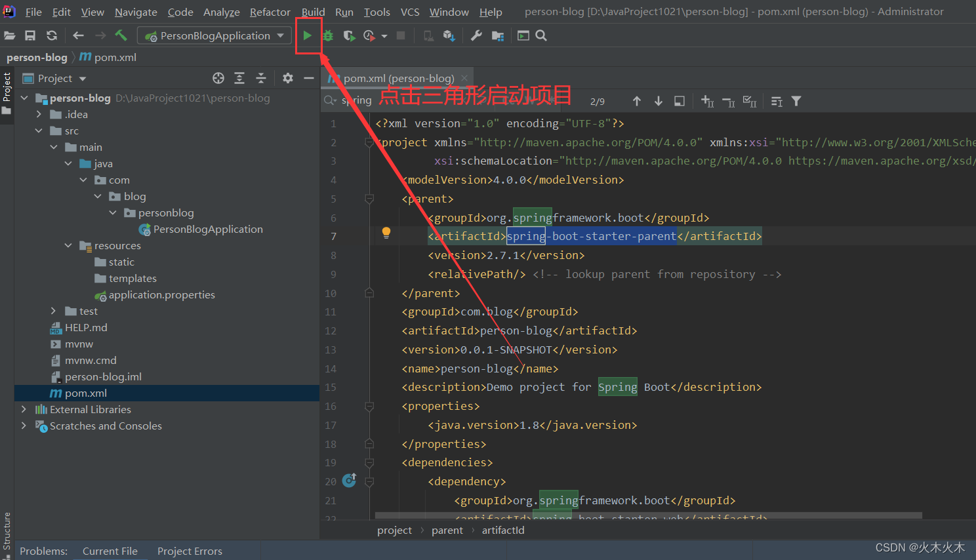Open file using the folder icon in toolbar
This screenshot has height=560, width=976.
click(9, 35)
